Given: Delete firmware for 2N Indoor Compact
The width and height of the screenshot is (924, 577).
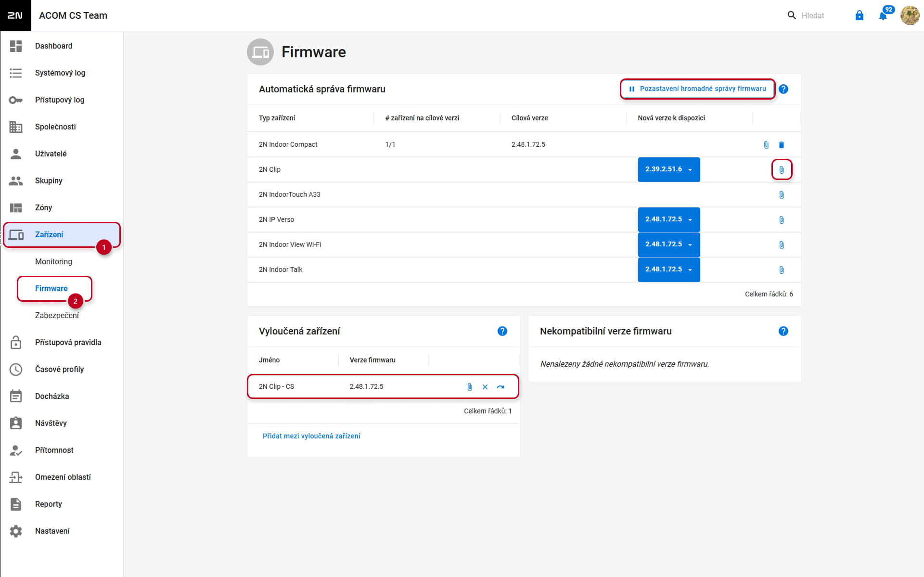Looking at the screenshot, I should point(782,145).
